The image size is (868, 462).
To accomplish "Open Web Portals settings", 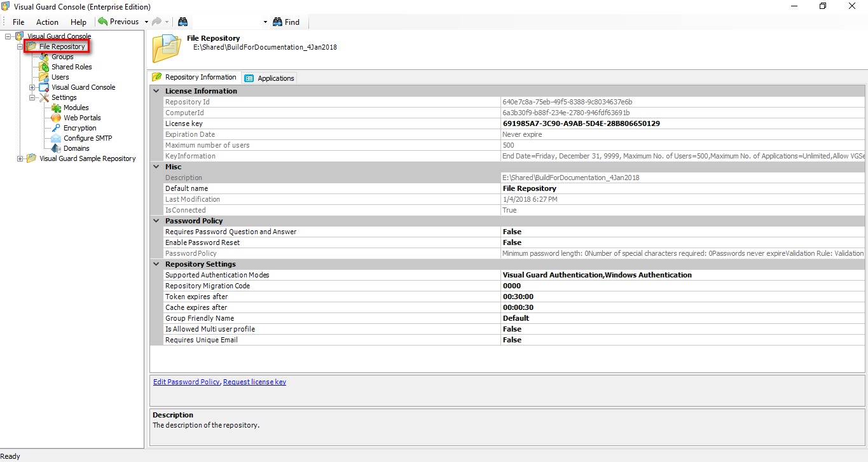I will pos(55,118).
